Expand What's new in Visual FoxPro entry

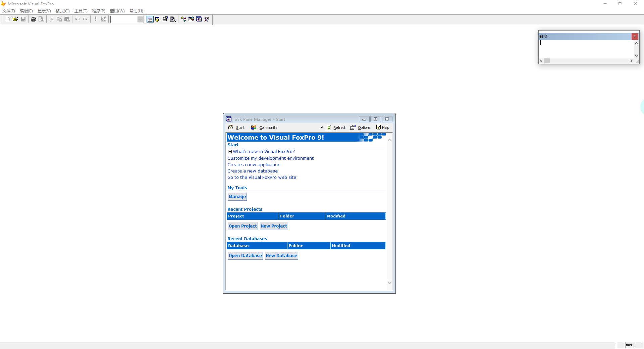(230, 152)
